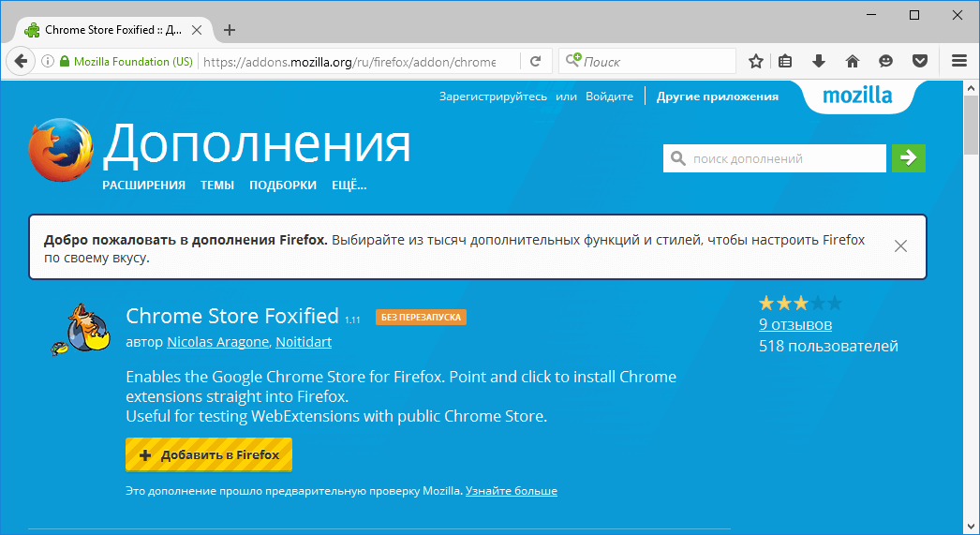Save the page to Pocket icon
This screenshot has width=980, height=535.
(919, 61)
